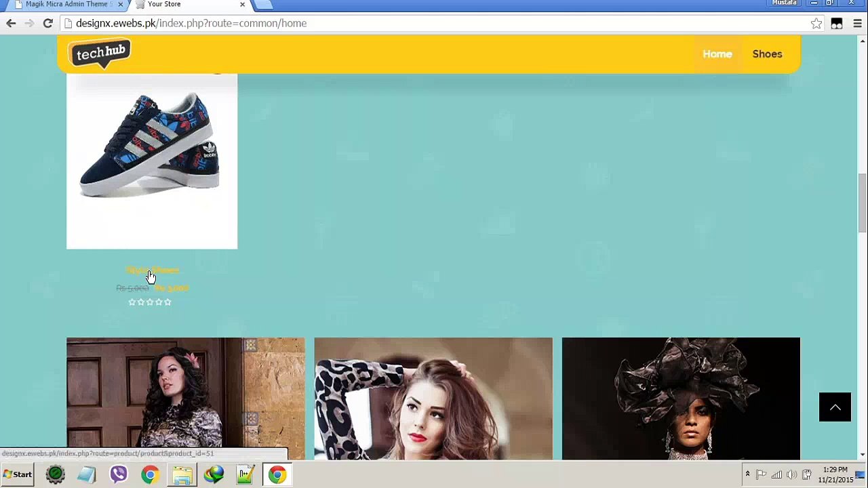Open the Shoes menu item
Viewport: 868px width, 488px height.
(767, 54)
